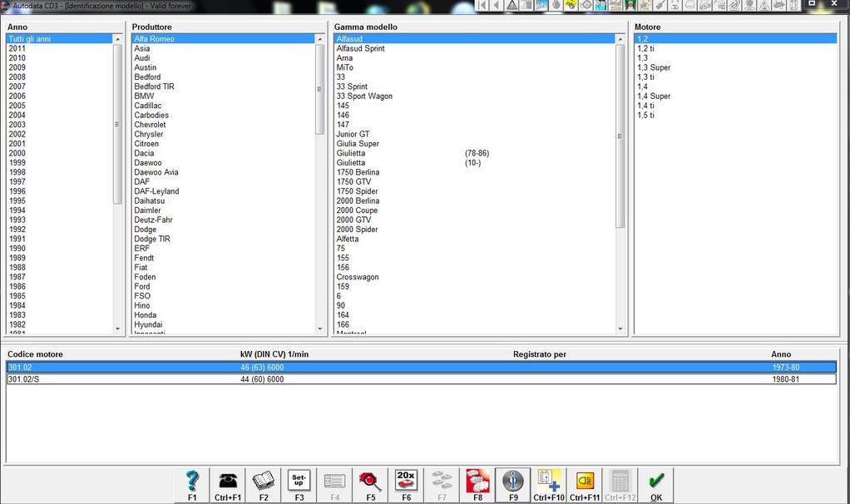Click the cyan icon in the top toolbar
Screen dimensions: 850x504
[600, 6]
